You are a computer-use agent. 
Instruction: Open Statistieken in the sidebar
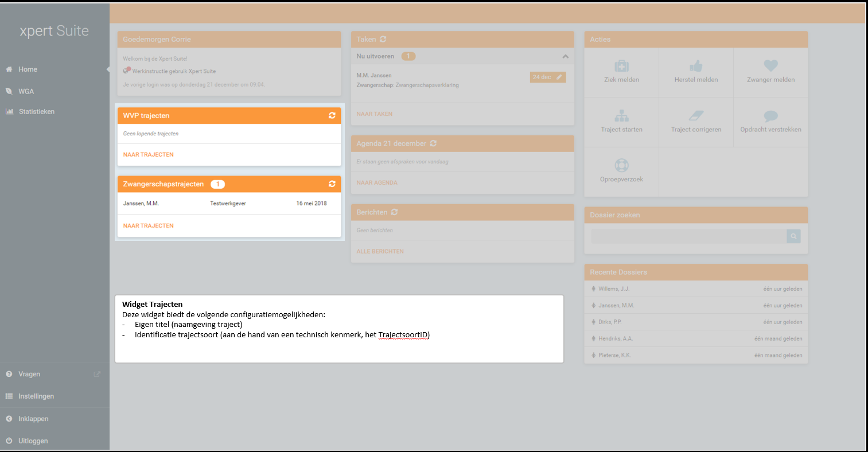[x=36, y=112]
